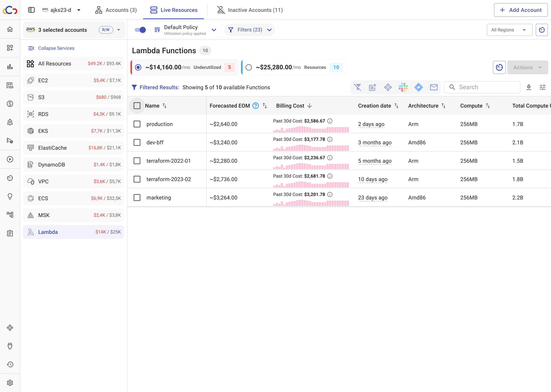Toggle the utilization policy switch
Image resolution: width=551 pixels, height=392 pixels.
[140, 30]
